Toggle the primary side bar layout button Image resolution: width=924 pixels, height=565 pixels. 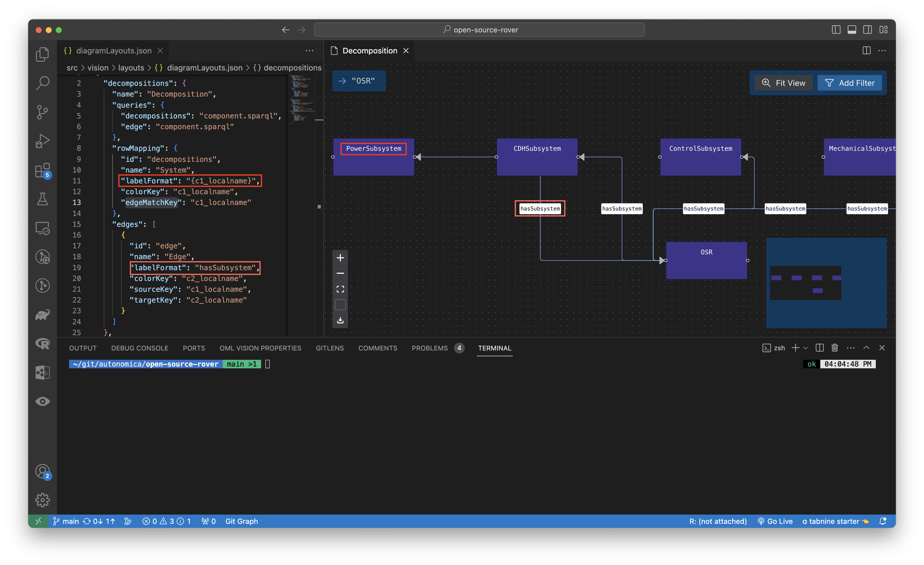836,30
